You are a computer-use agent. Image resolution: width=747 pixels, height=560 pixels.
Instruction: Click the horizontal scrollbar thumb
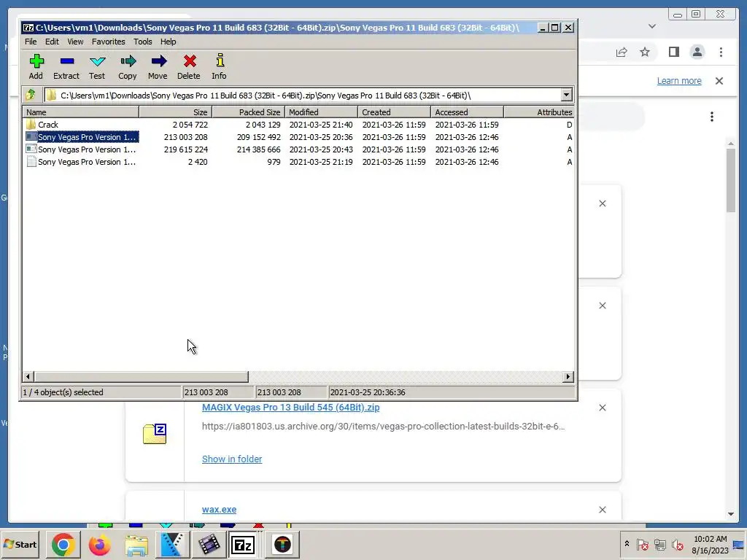pos(141,377)
